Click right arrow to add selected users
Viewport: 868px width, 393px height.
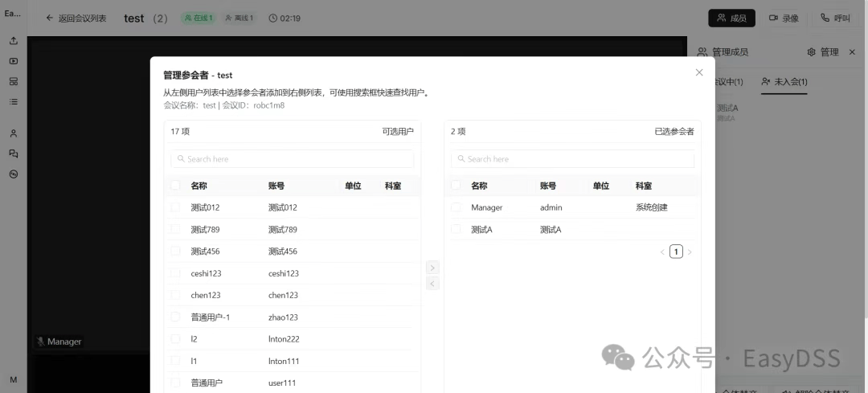click(432, 268)
